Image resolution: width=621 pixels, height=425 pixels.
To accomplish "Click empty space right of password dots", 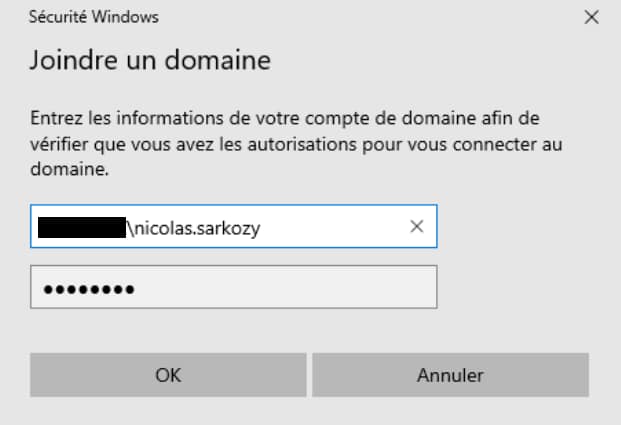I will pos(300,288).
